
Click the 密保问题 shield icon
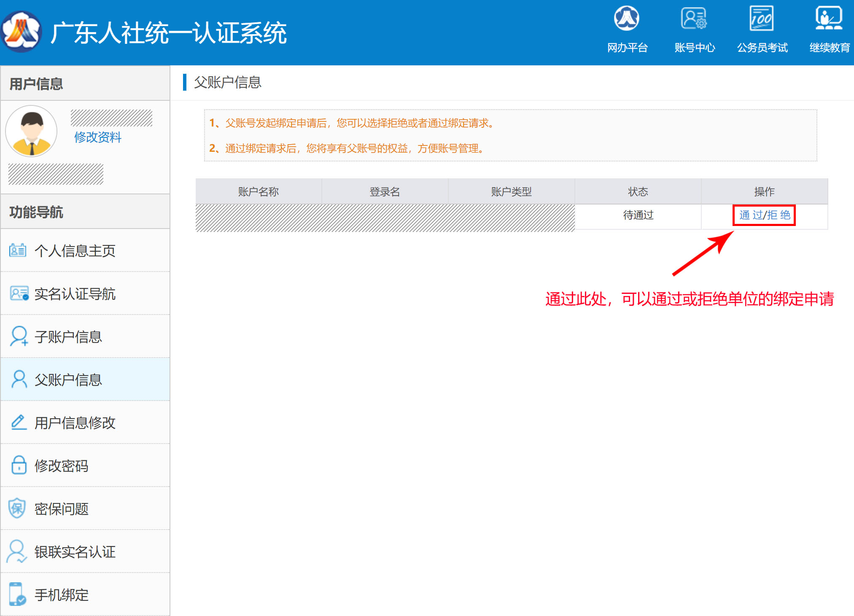pos(18,508)
